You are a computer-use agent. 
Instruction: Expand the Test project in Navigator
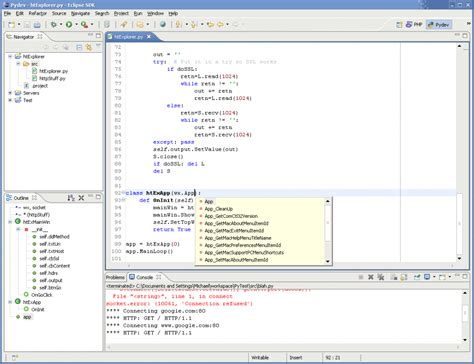10,100
